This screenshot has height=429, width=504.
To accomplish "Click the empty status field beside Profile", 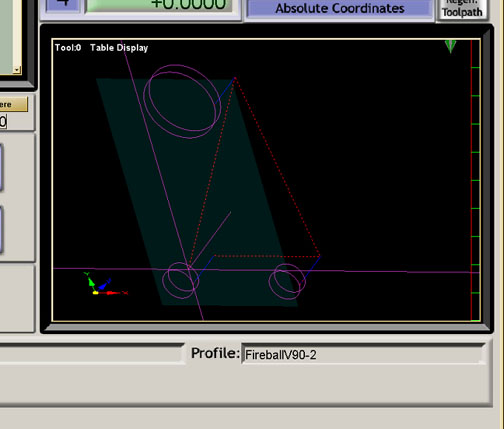I will tap(92, 354).
